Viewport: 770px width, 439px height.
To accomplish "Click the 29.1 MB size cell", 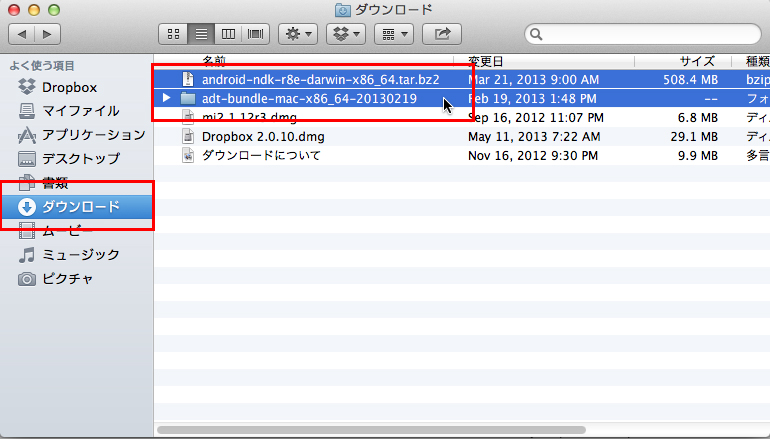I will 694,137.
